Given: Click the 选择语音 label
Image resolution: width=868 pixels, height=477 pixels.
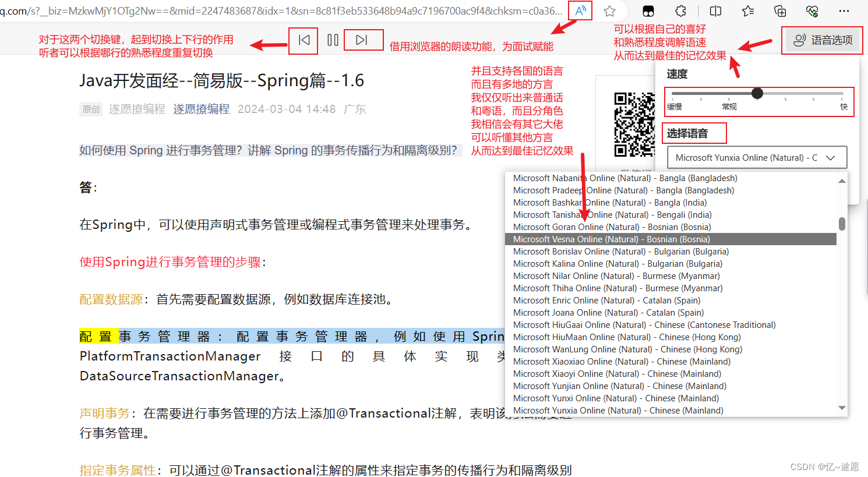Looking at the screenshot, I should [x=687, y=133].
